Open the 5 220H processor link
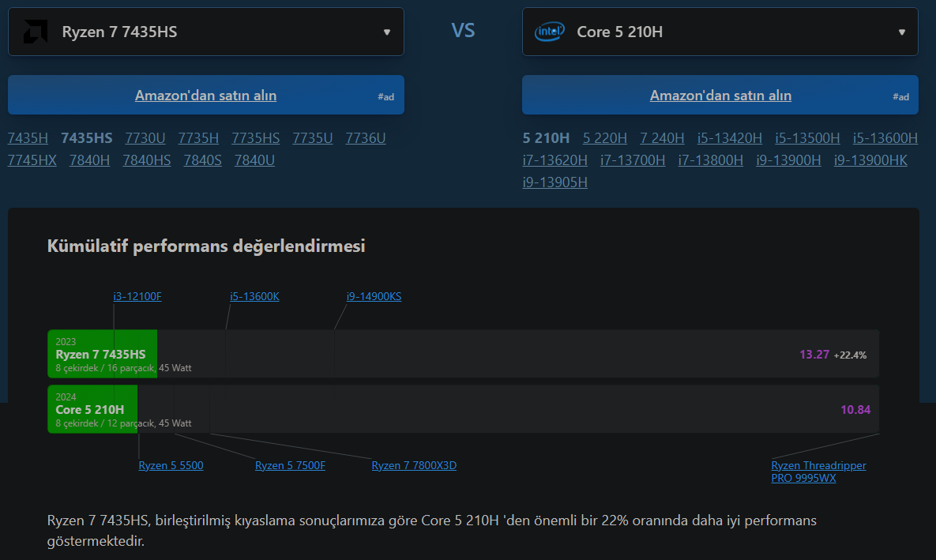The image size is (936, 560). 605,138
